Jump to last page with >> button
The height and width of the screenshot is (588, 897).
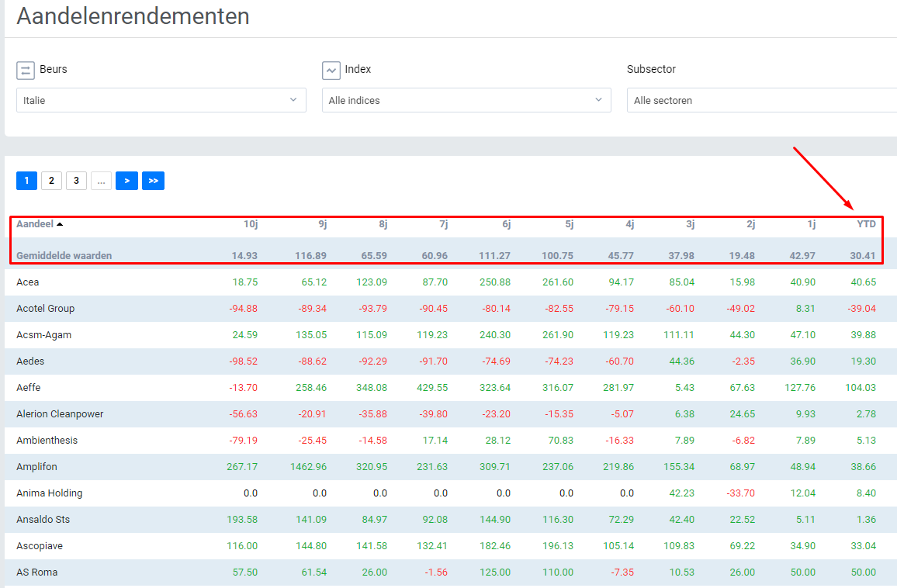[154, 181]
